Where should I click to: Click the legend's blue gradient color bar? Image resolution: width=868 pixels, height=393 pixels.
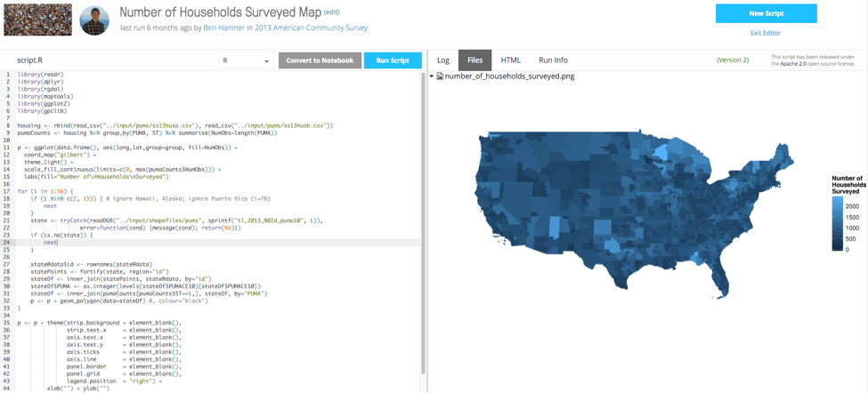pos(838,224)
